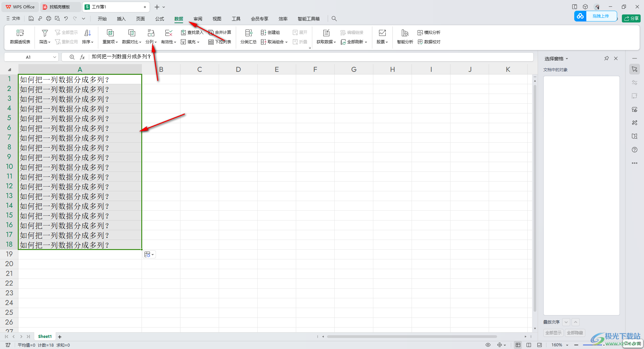Viewport: 644px width, 349px height.
Task: Insert a Drop-down List (下拉列表)
Action: click(x=220, y=42)
